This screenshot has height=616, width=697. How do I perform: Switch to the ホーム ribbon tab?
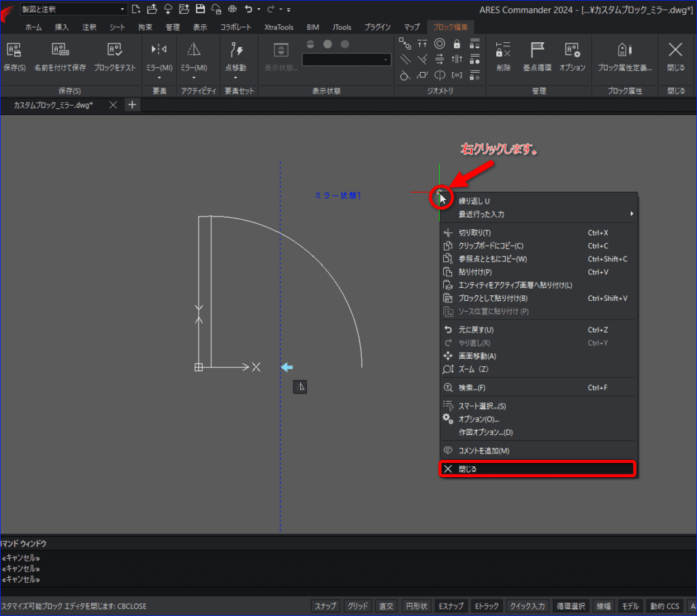[33, 27]
